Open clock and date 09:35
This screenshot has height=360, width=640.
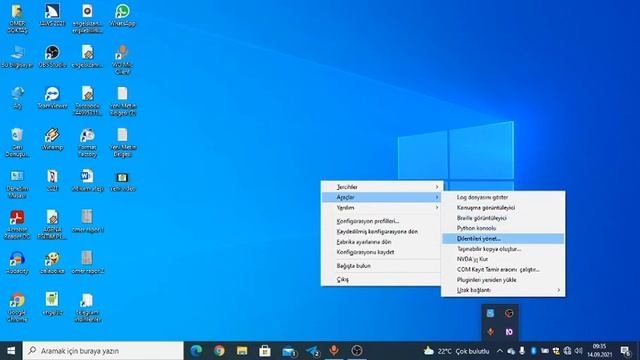tap(600, 351)
